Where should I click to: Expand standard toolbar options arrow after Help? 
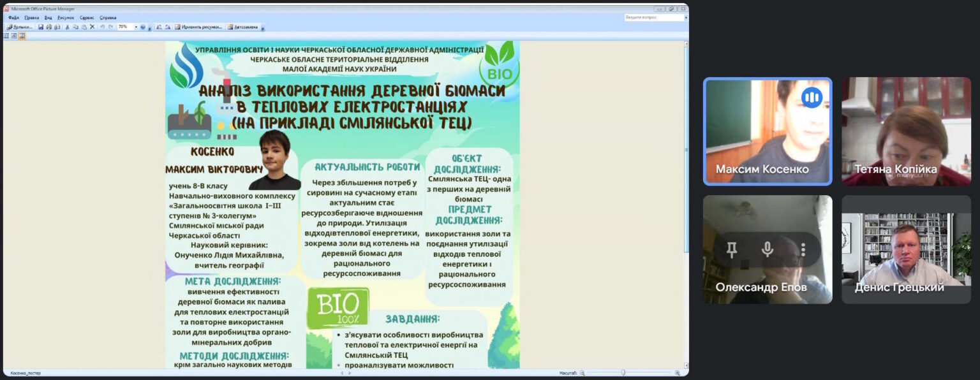(149, 28)
